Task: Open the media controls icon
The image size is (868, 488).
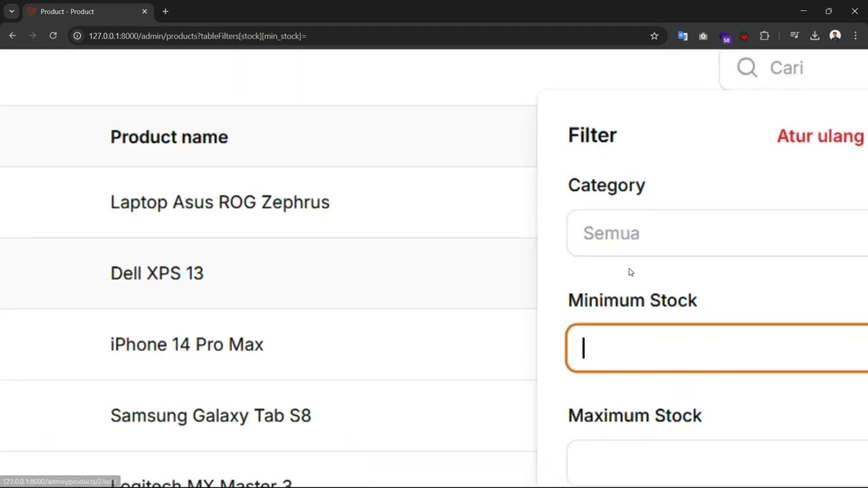Action: point(795,36)
